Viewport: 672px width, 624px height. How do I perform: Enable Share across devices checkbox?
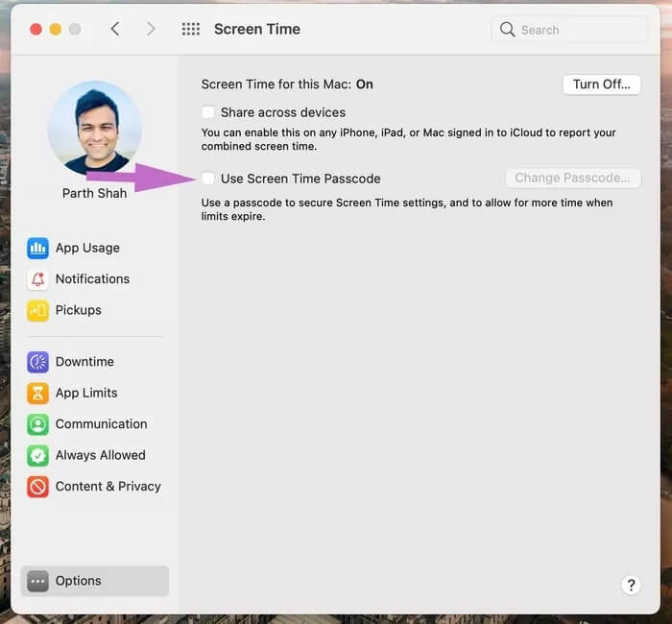click(x=208, y=112)
